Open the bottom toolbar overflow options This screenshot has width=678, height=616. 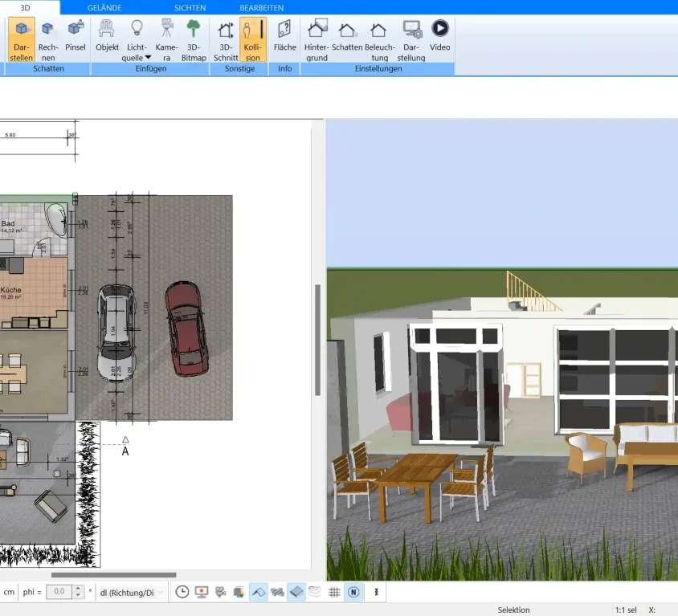pyautogui.click(x=376, y=592)
